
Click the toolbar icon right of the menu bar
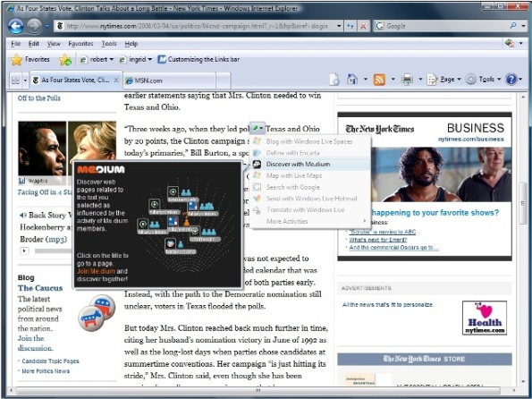[510, 43]
